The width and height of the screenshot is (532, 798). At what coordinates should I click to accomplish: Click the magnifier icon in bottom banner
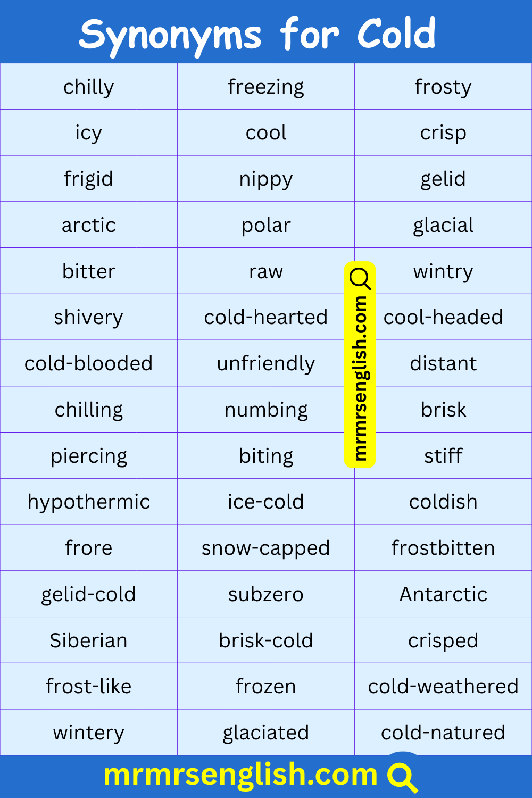pyautogui.click(x=402, y=777)
